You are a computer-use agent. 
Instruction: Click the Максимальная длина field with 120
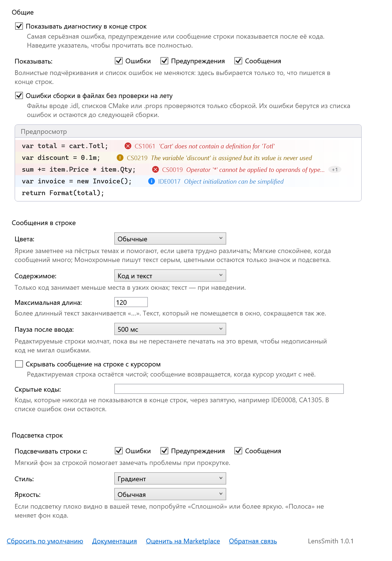coord(131,302)
